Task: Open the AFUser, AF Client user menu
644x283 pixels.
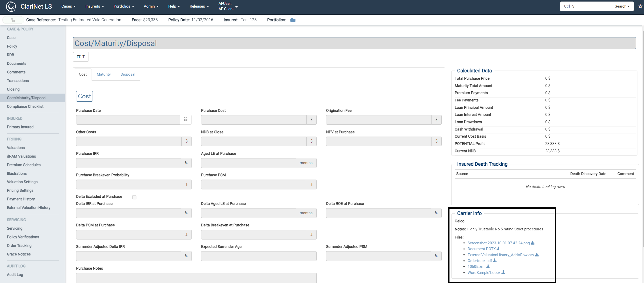Action: click(x=228, y=6)
